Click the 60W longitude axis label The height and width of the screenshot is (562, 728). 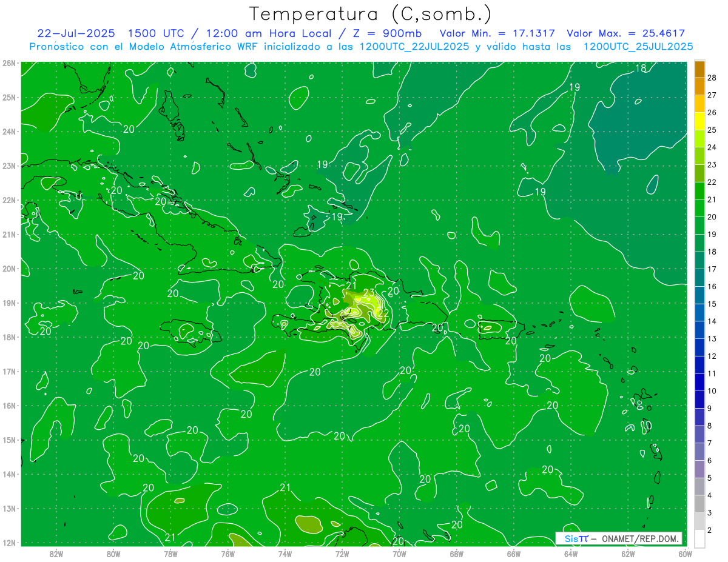(x=686, y=554)
